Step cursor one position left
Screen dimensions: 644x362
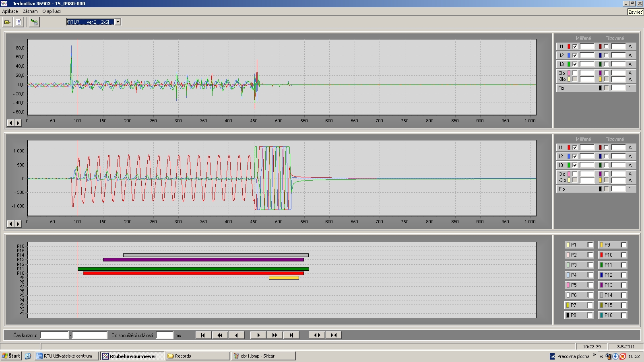click(x=236, y=335)
